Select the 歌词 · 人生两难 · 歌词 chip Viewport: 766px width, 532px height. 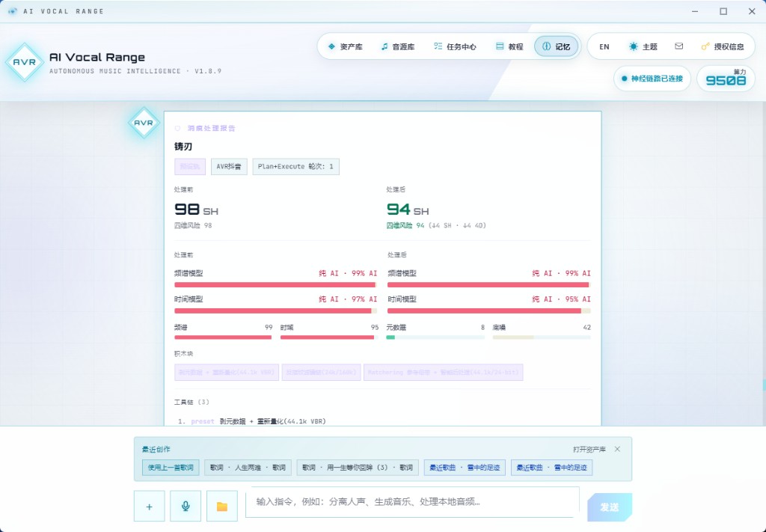[248, 468]
